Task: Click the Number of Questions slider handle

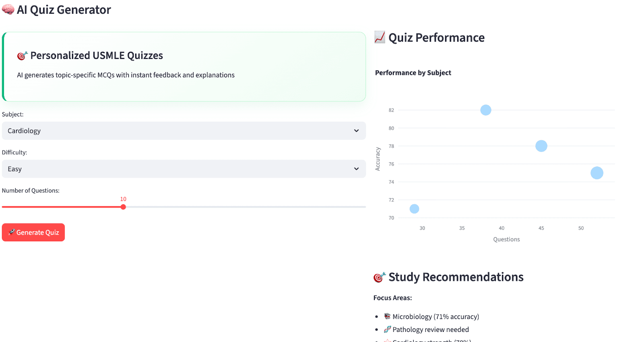Action: point(123,207)
